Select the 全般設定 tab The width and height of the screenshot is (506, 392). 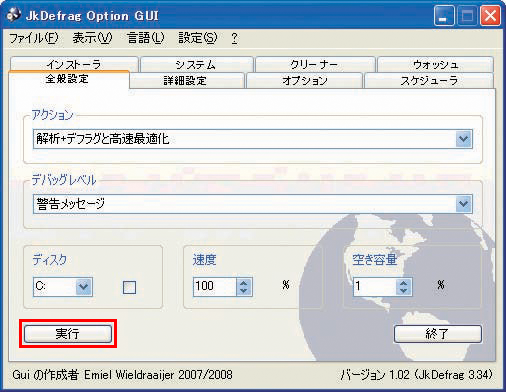coord(68,79)
